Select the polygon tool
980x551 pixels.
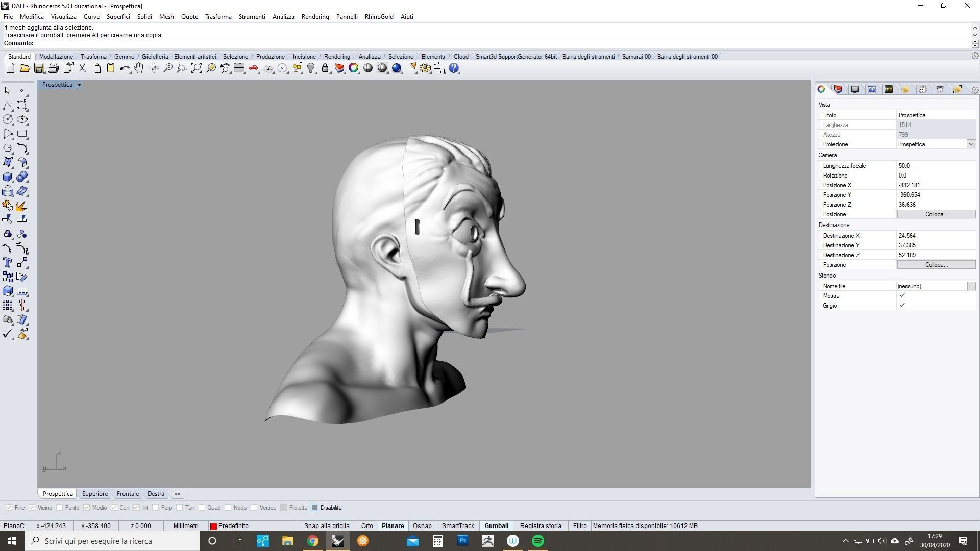coord(8,148)
